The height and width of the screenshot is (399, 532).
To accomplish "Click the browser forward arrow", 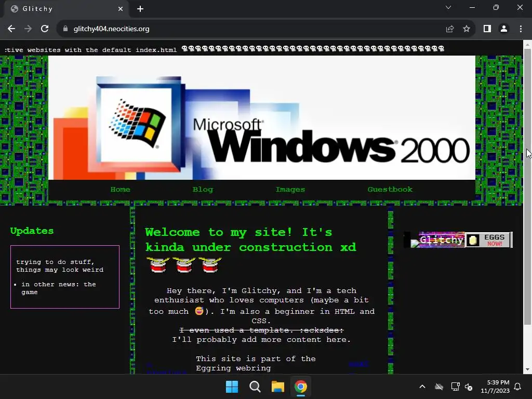I will [28, 29].
